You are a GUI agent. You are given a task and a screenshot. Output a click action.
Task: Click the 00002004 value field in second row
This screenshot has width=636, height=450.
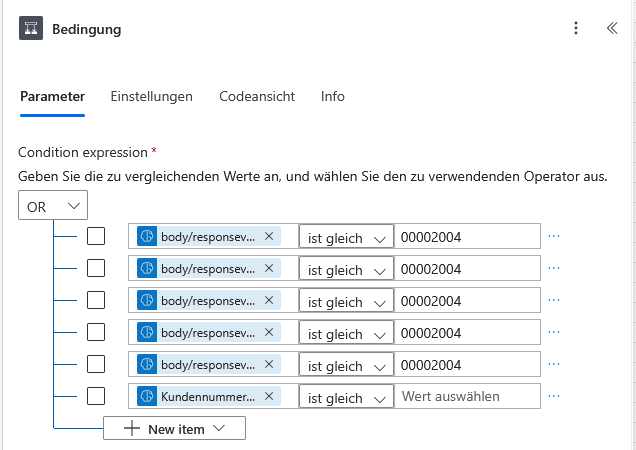click(467, 269)
